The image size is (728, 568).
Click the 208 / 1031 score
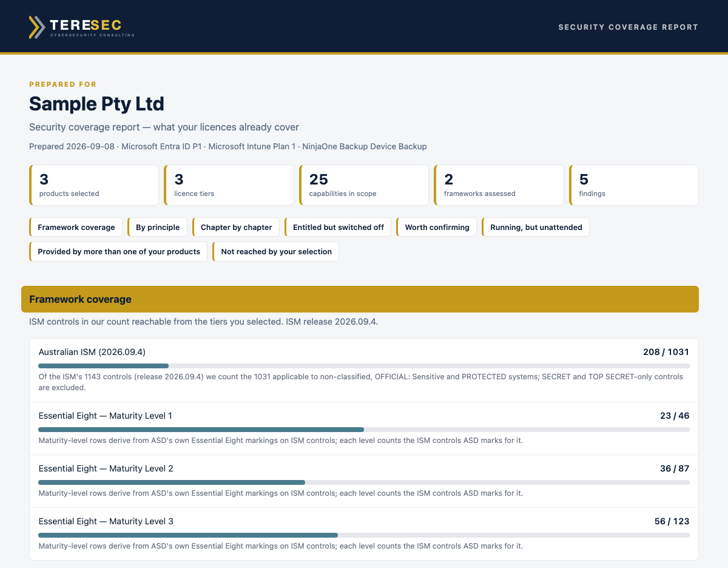pyautogui.click(x=666, y=352)
